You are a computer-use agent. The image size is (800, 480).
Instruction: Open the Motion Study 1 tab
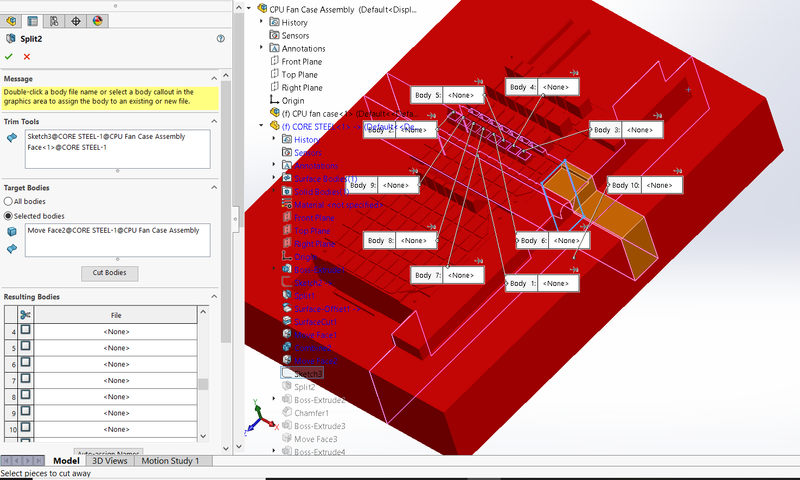pos(170,461)
